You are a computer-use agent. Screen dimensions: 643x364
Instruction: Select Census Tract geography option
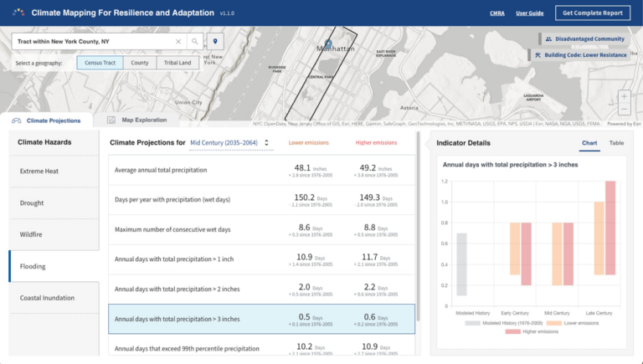point(100,63)
